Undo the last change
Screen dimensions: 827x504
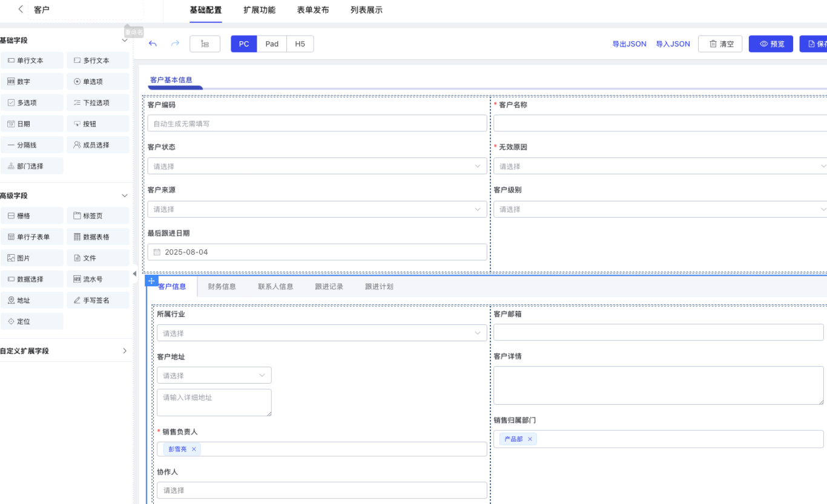coord(153,44)
